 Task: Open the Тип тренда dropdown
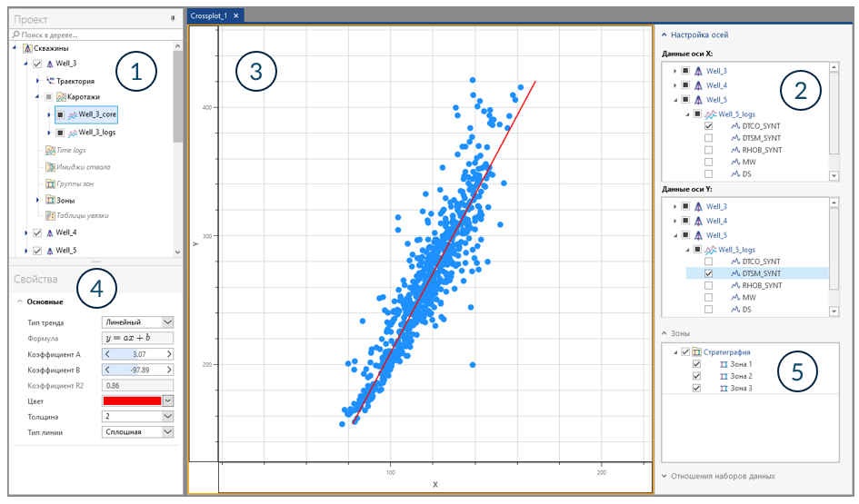point(167,322)
